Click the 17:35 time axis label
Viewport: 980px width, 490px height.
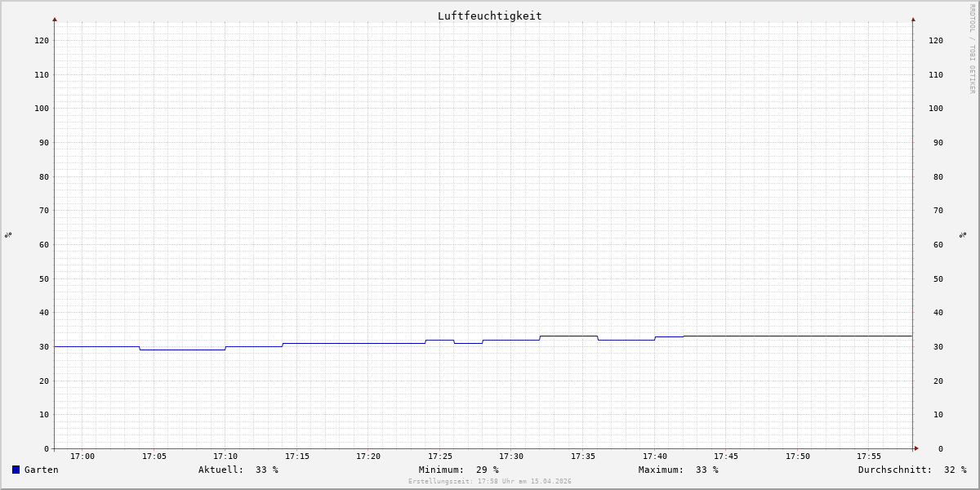coord(583,456)
